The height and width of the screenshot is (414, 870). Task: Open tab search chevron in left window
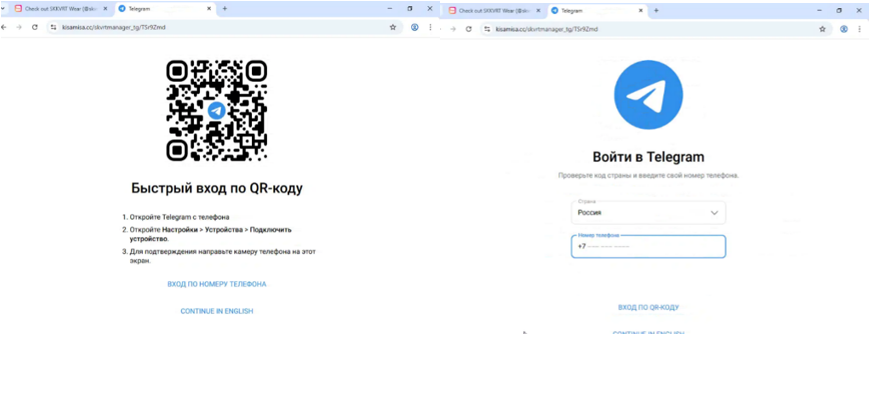point(2,9)
